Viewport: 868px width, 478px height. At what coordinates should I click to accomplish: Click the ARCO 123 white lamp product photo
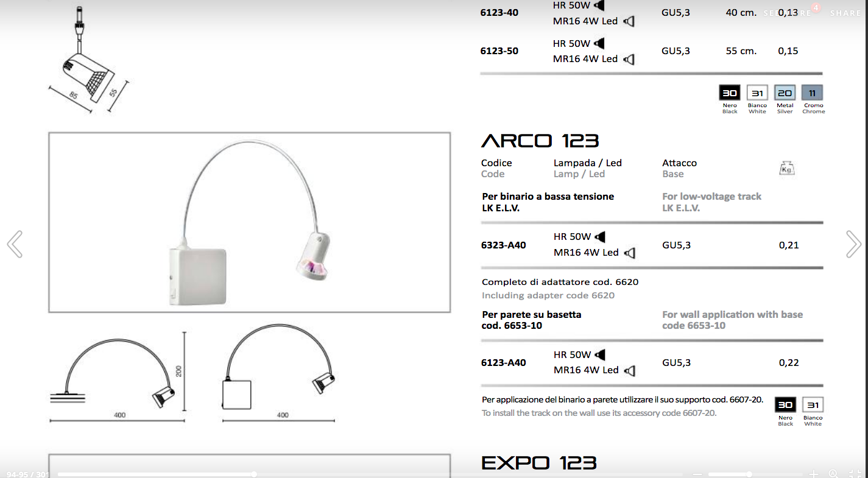[249, 222]
